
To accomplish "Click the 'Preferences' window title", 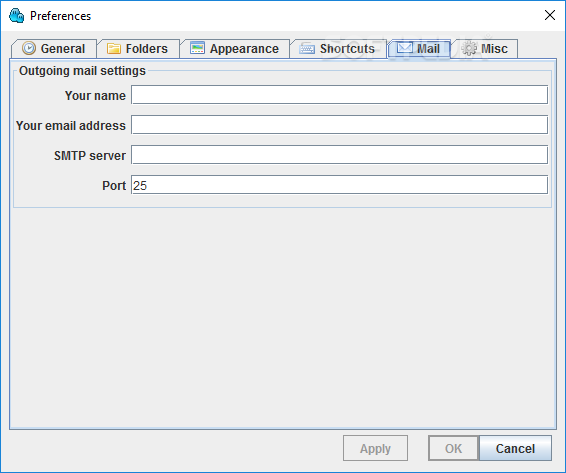I will [60, 16].
